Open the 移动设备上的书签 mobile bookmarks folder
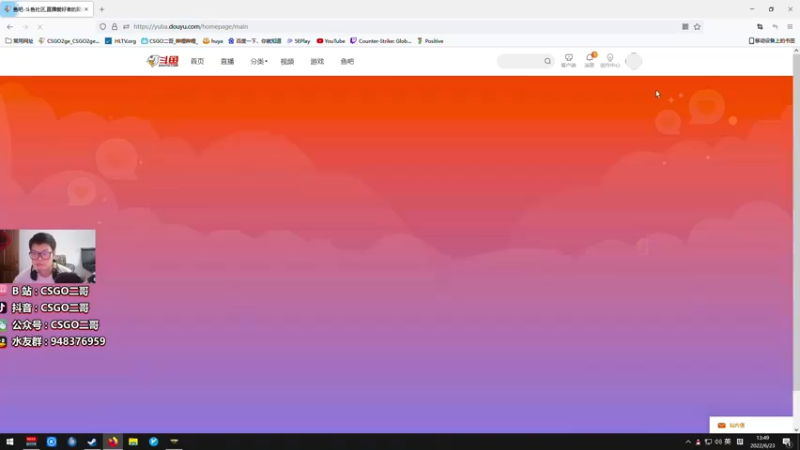Screen dimensions: 800x450 coord(771,41)
